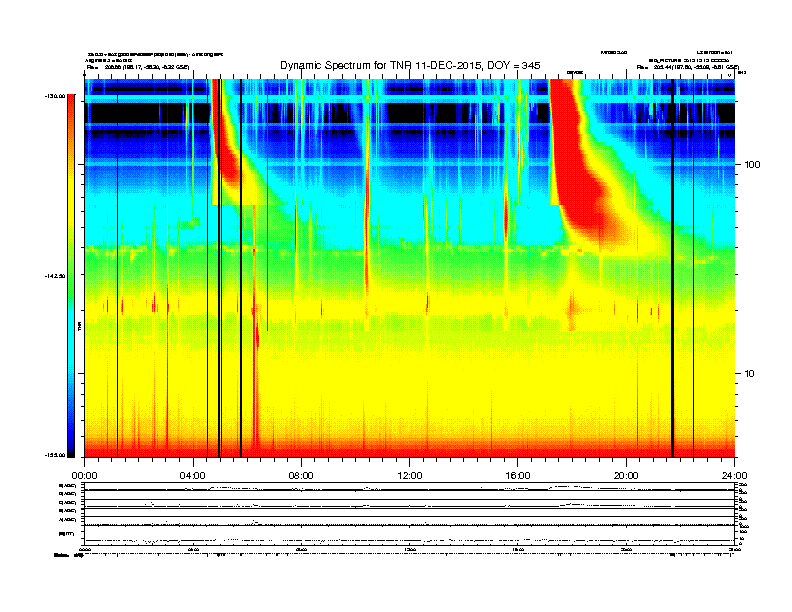Click the '16:00' time axis label

click(x=518, y=476)
